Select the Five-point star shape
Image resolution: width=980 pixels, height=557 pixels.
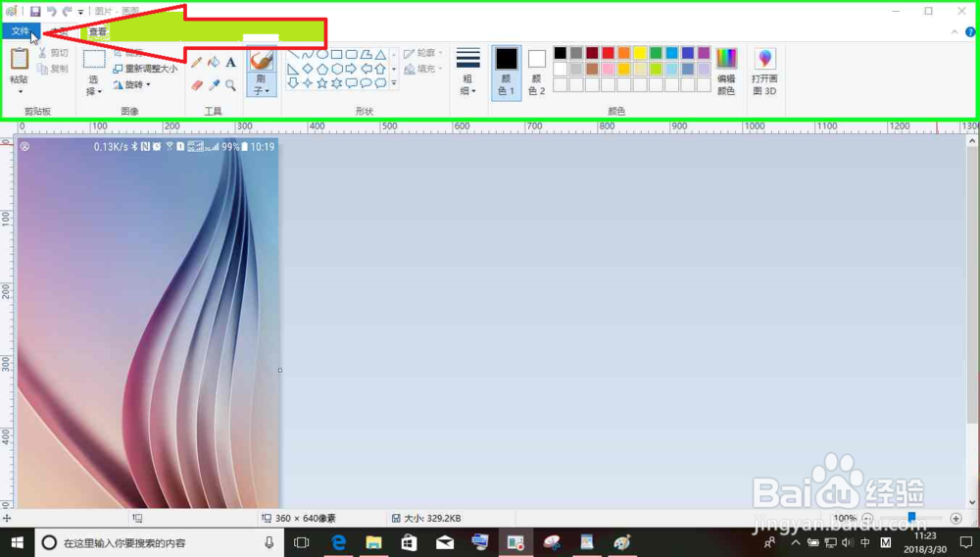pyautogui.click(x=321, y=83)
